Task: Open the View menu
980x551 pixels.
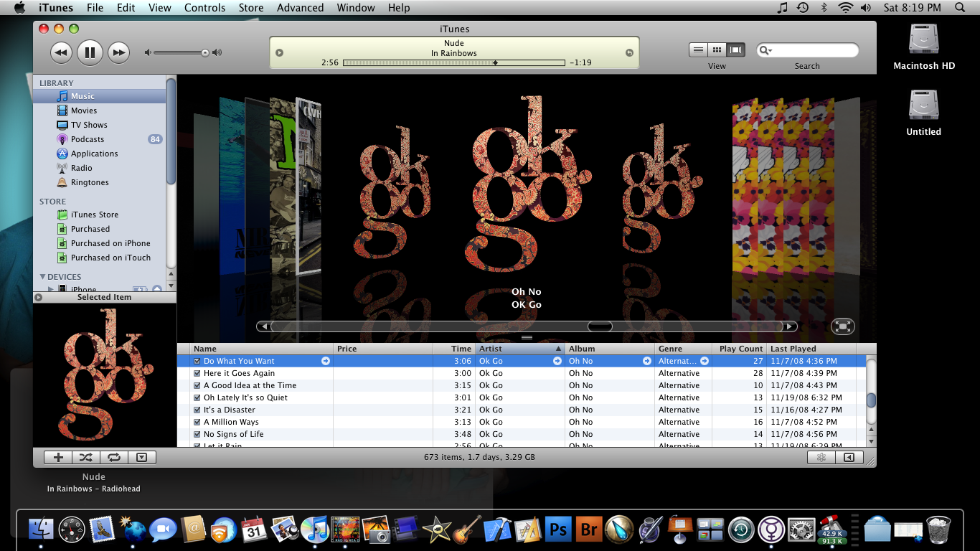Action: [x=160, y=8]
